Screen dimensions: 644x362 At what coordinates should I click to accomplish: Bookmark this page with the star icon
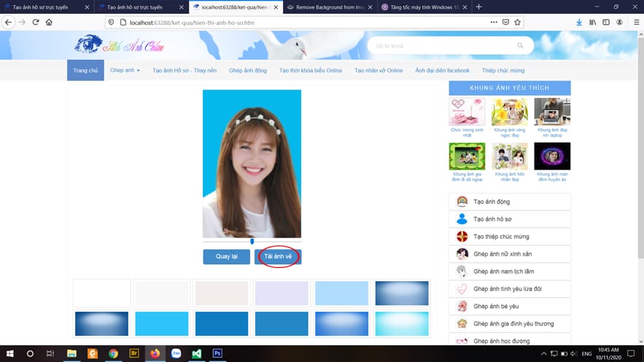tap(518, 22)
